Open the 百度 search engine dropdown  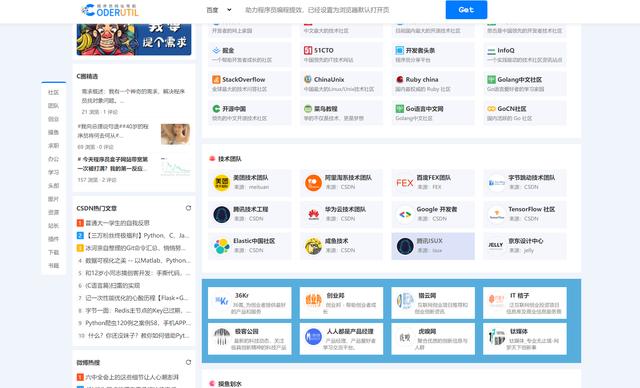point(219,10)
